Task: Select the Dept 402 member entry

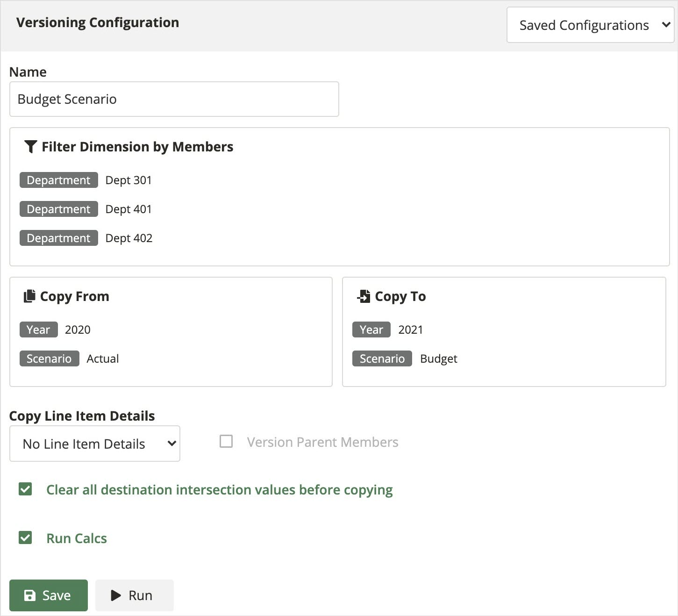Action: tap(129, 238)
